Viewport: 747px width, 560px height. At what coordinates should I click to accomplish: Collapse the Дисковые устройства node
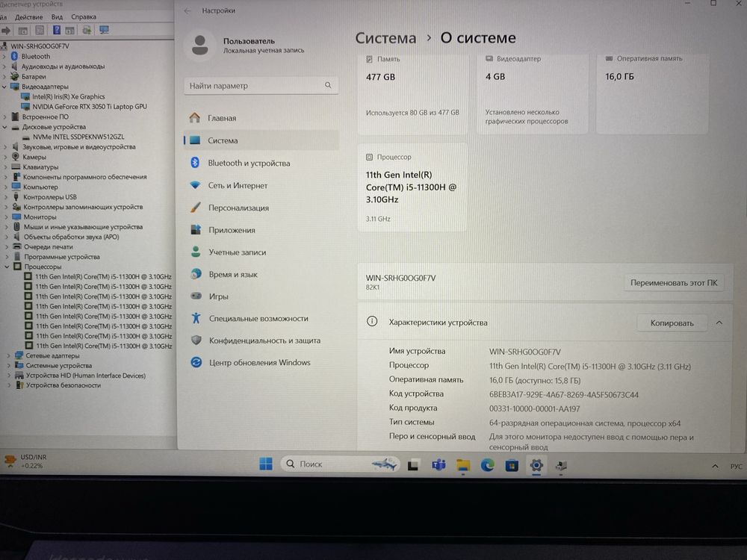pyautogui.click(x=4, y=127)
